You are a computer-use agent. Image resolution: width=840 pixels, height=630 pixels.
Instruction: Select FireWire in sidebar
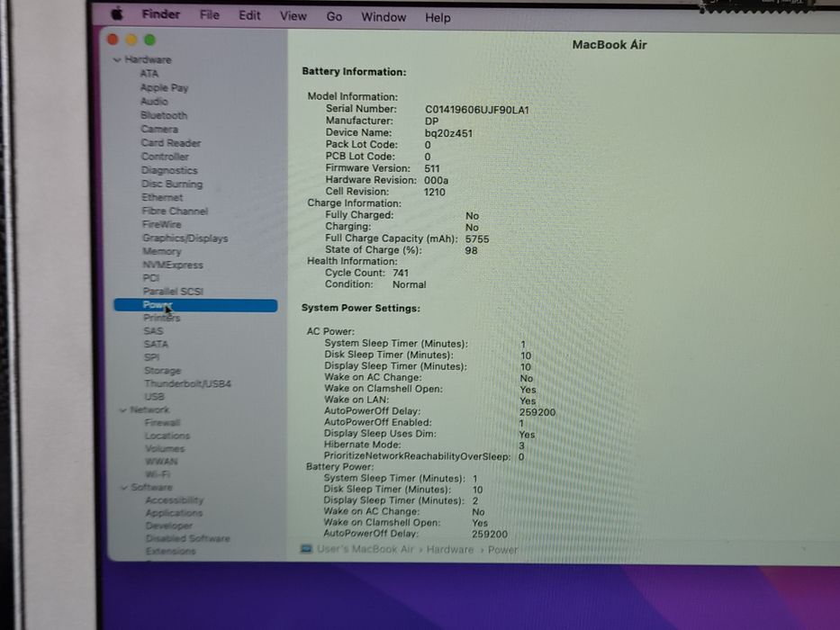coord(162,224)
